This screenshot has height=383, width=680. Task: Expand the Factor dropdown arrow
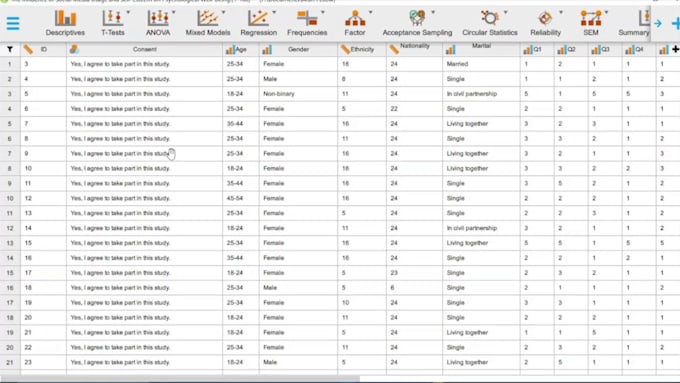click(370, 12)
